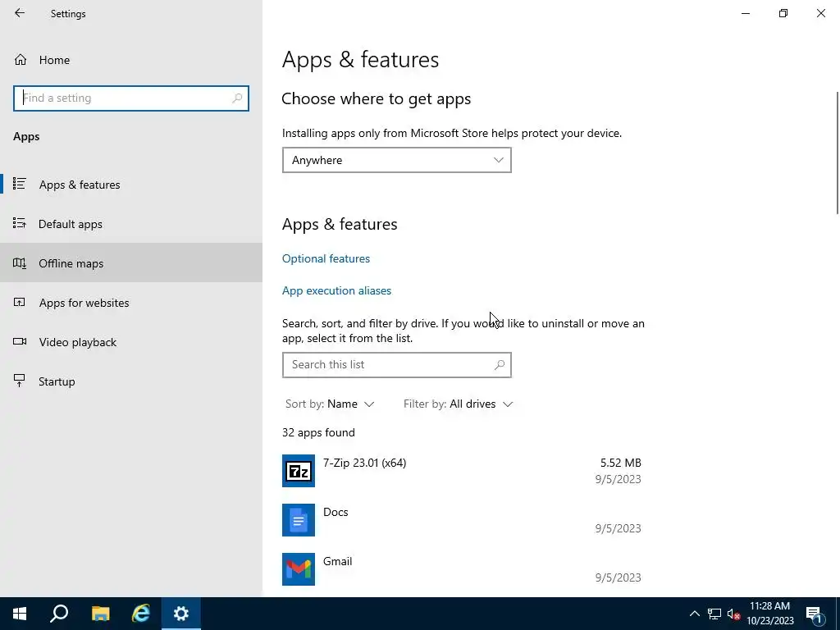Focus the Search this list field
The height and width of the screenshot is (630, 840).
point(396,365)
